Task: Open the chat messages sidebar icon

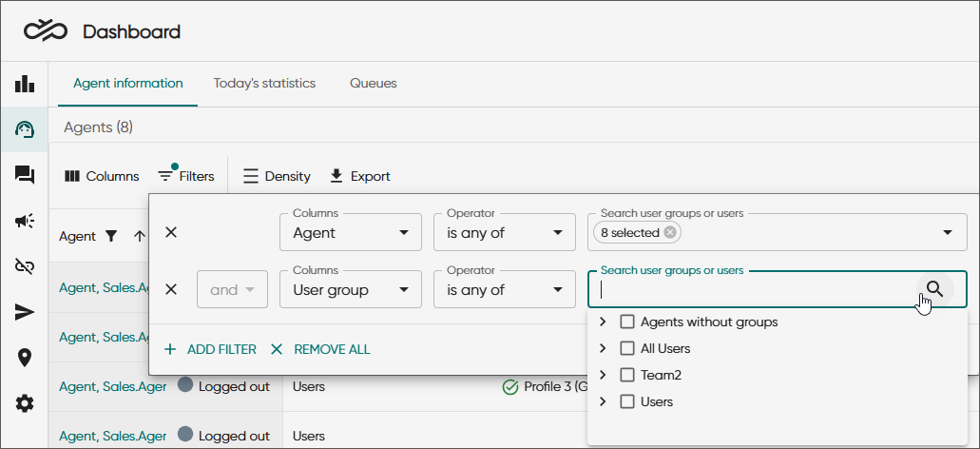Action: click(x=25, y=175)
